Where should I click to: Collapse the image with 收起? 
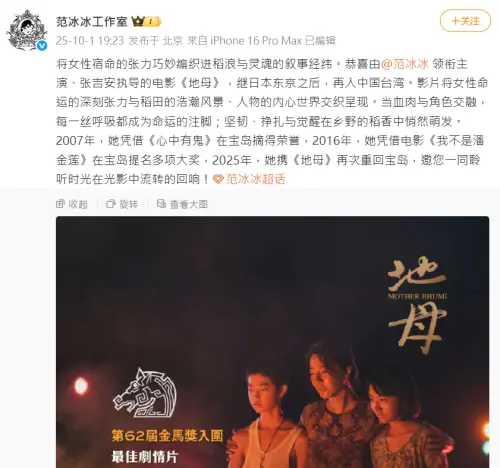(x=72, y=204)
